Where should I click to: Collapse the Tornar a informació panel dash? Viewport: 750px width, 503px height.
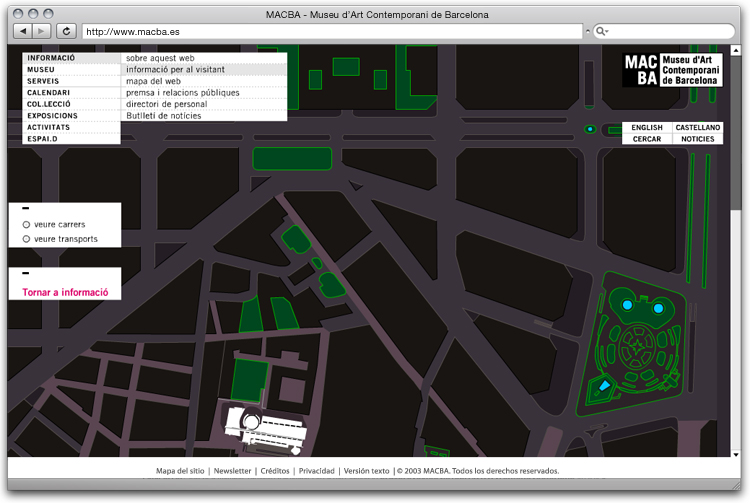pos(25,273)
